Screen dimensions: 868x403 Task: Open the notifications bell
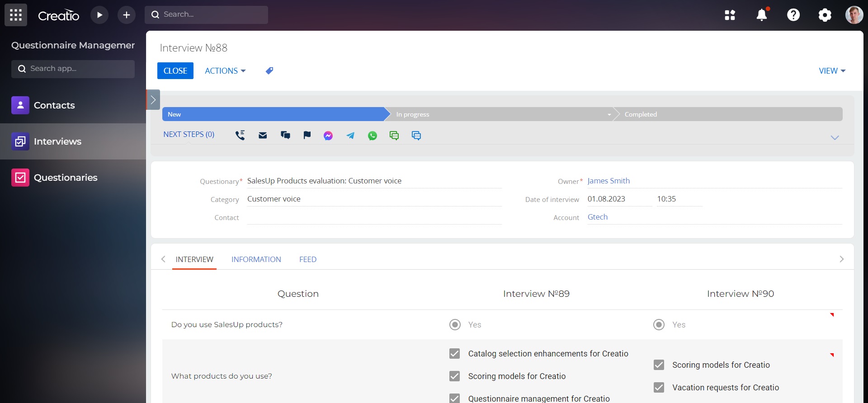tap(762, 15)
